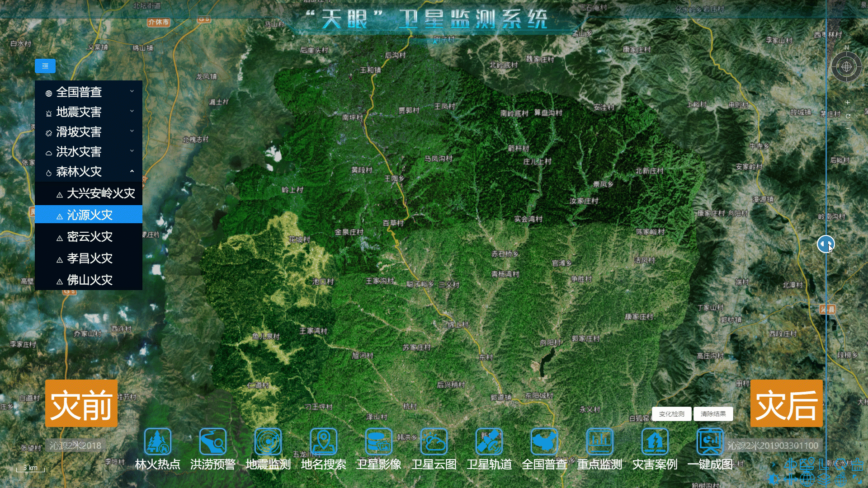Run 变化检测 change detection

click(x=671, y=413)
